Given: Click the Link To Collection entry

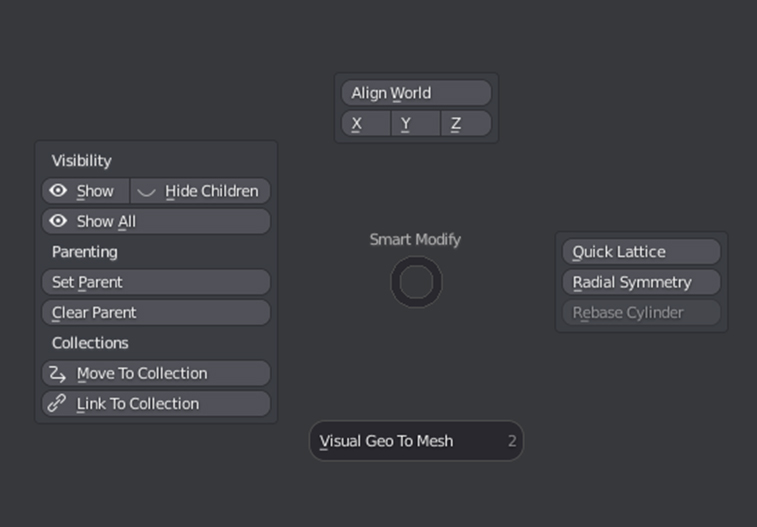Looking at the screenshot, I should [156, 404].
